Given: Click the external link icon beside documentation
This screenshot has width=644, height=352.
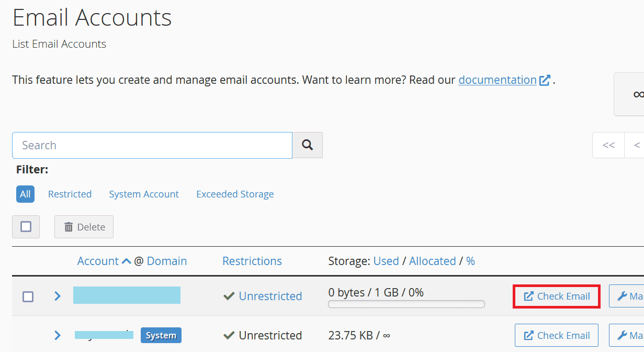Looking at the screenshot, I should pos(544,80).
